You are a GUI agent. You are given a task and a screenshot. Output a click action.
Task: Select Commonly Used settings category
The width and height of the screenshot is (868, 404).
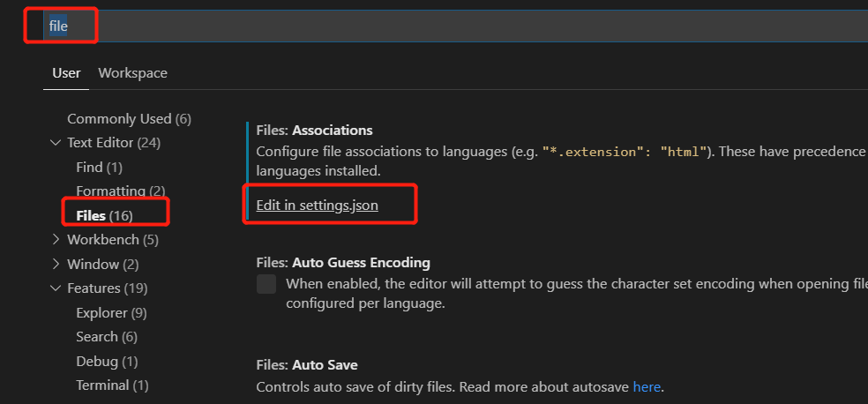(129, 119)
